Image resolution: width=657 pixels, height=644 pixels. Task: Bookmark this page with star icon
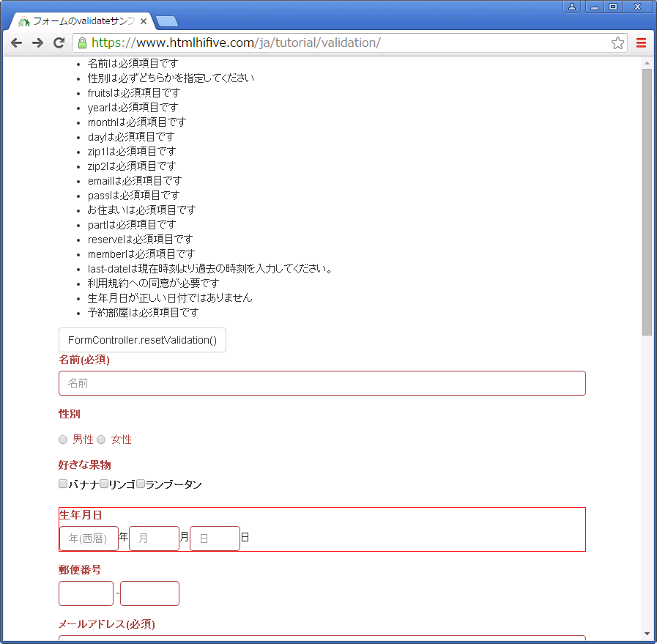617,43
